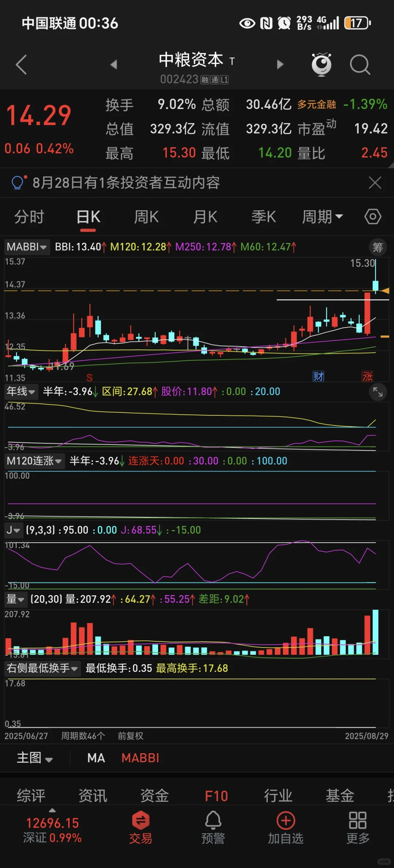Open 交易 trade icon
This screenshot has width=394, height=868.
(x=140, y=828)
